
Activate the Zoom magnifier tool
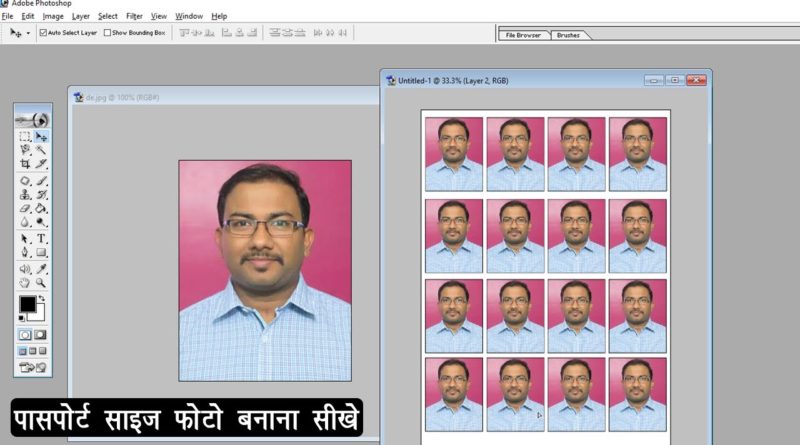tap(41, 283)
